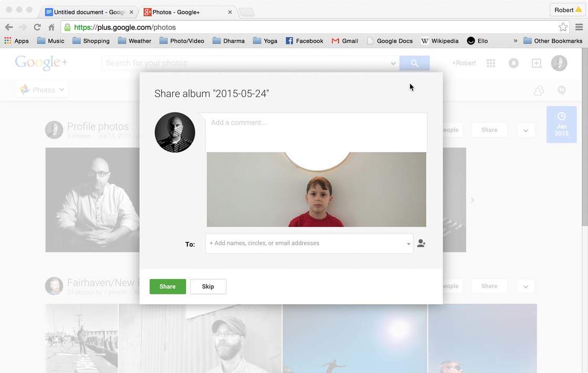Open the Chrome hamburger menu
Screen dimensions: 588x373
click(x=579, y=27)
